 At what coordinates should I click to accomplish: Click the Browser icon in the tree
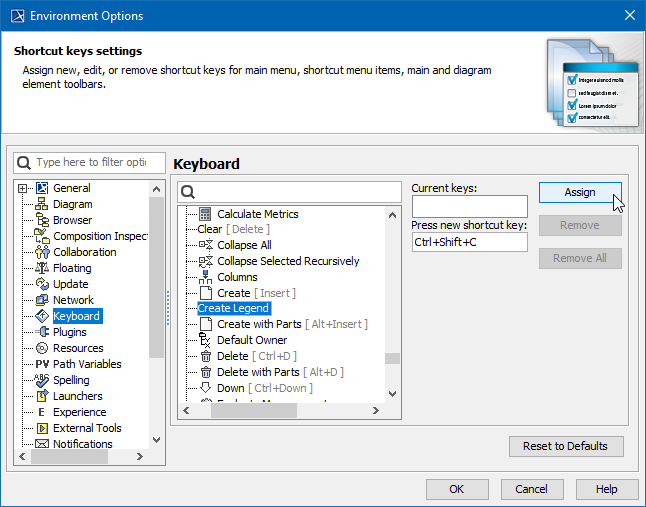[x=42, y=220]
